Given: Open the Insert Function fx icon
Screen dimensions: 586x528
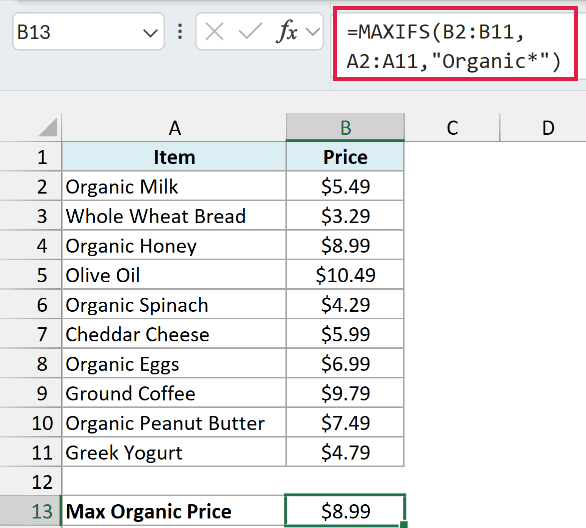Looking at the screenshot, I should point(287,31).
